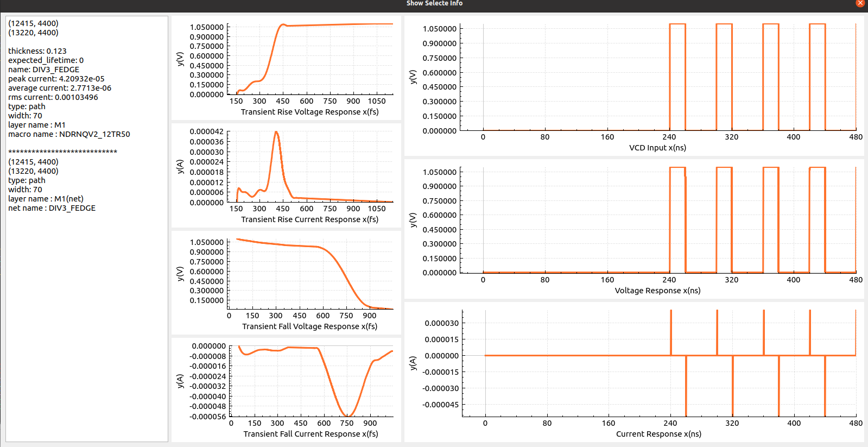Select the 'name: DIV3_FEDGE' text
The image size is (868, 447).
[43, 70]
